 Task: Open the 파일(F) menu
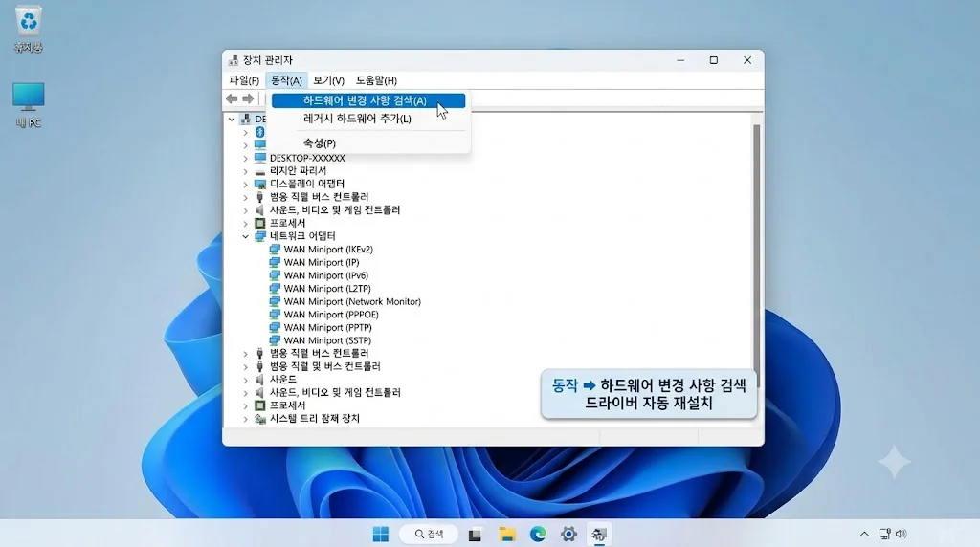[x=244, y=80]
